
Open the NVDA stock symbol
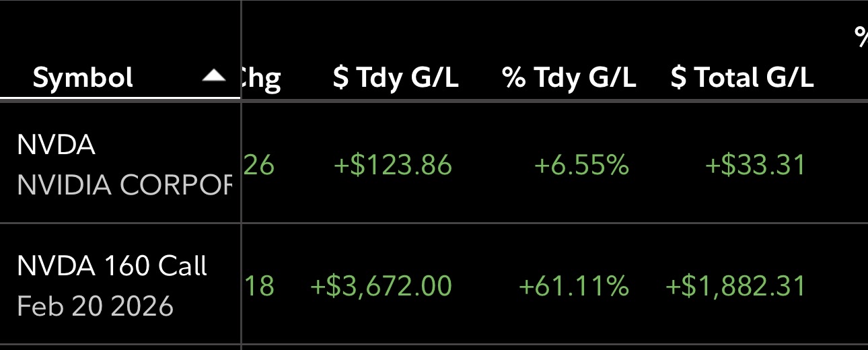(x=56, y=145)
